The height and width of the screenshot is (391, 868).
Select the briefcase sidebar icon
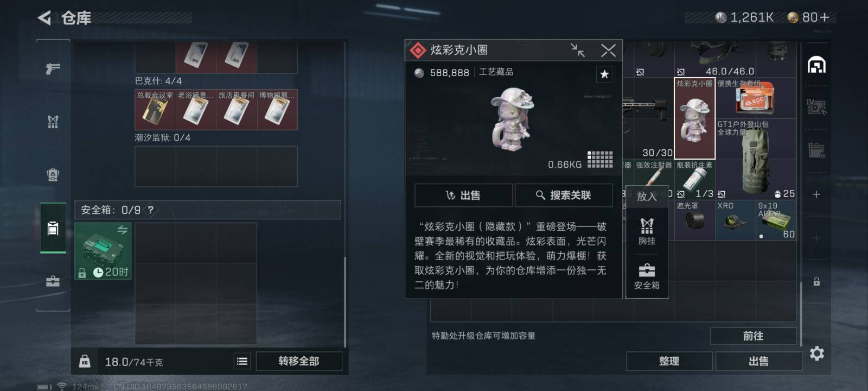pos(53,281)
